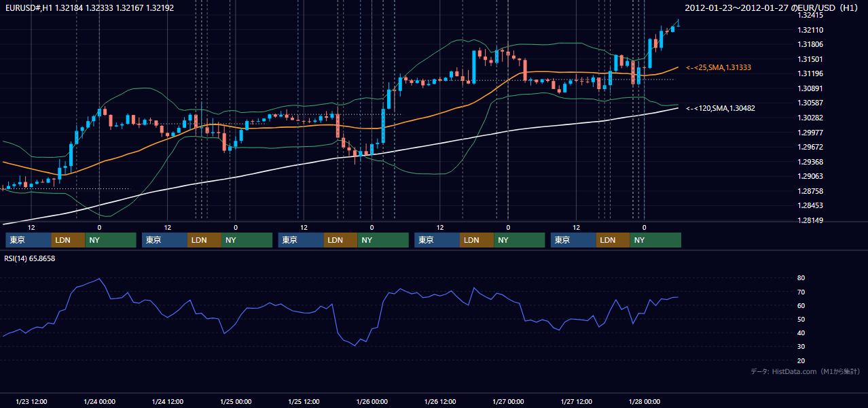Click RSI scale value 50
Viewport: 868px width, 408px height.
click(x=801, y=319)
